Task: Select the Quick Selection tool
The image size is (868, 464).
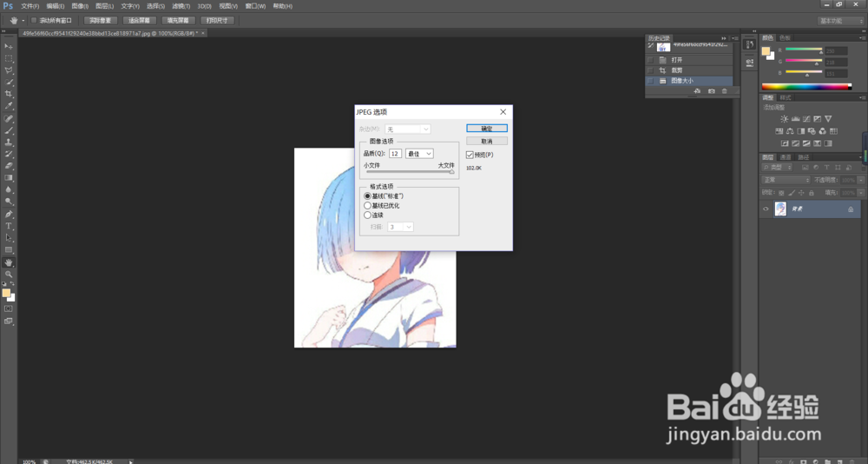Action: click(9, 82)
